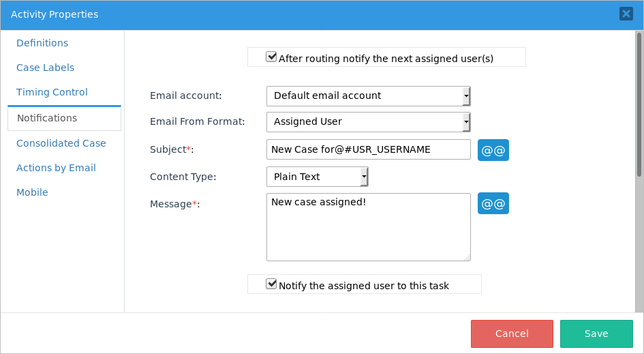Expand the Email From Format dropdown
This screenshot has height=354, width=644.
click(368, 122)
